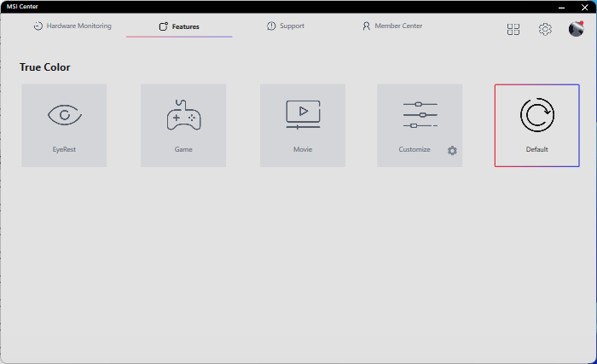Minimize the MSI Center window
Viewport: 597px width, 364px height.
561,7
